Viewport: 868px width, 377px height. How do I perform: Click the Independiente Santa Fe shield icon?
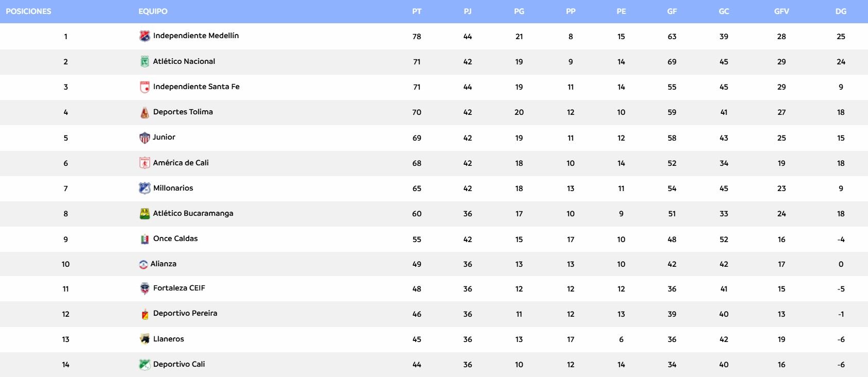coord(145,87)
